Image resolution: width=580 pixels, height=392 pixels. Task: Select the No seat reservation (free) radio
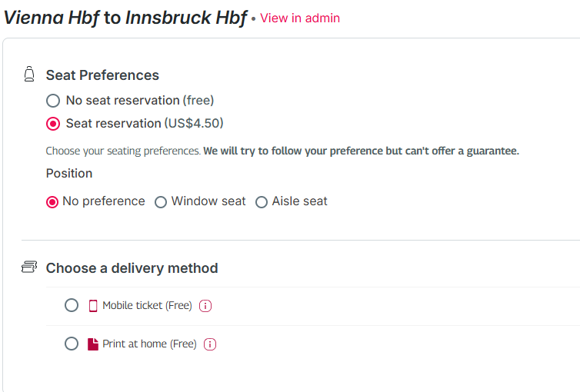[x=53, y=101]
